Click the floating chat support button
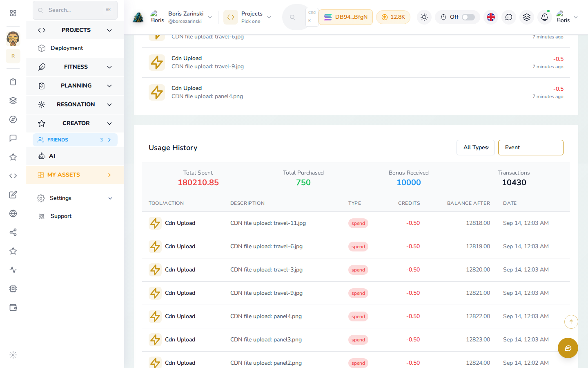 click(568, 348)
